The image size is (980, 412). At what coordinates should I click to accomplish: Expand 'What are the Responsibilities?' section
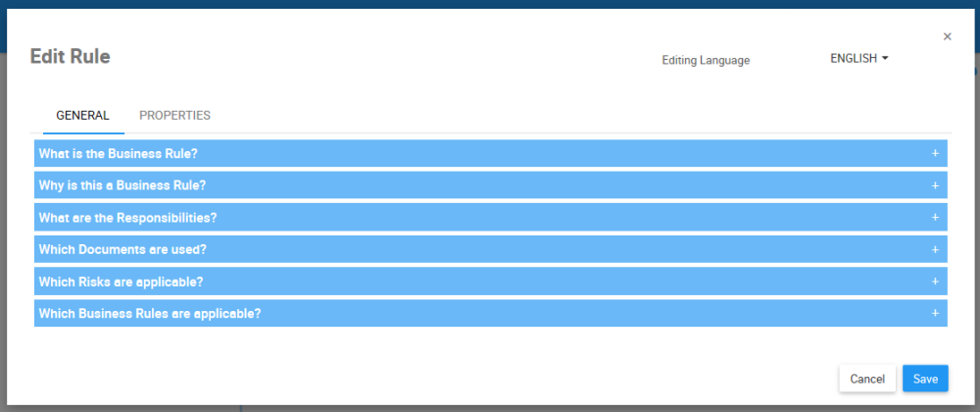(127, 217)
